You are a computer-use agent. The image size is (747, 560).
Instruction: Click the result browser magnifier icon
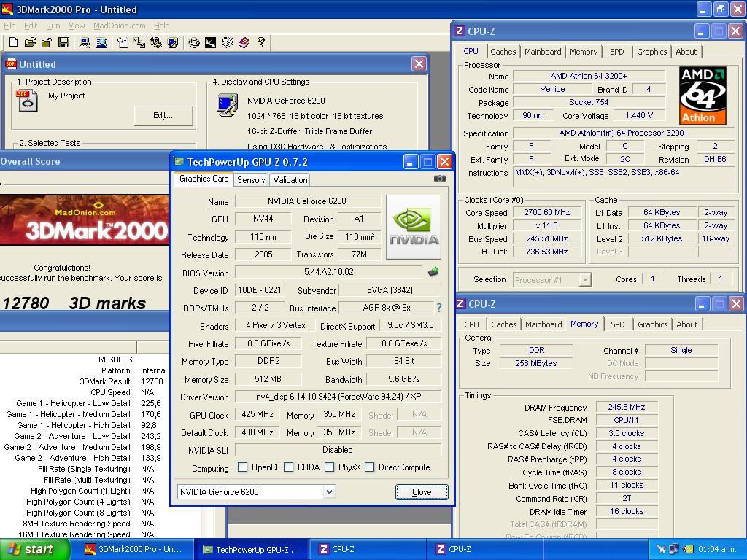tap(101, 43)
